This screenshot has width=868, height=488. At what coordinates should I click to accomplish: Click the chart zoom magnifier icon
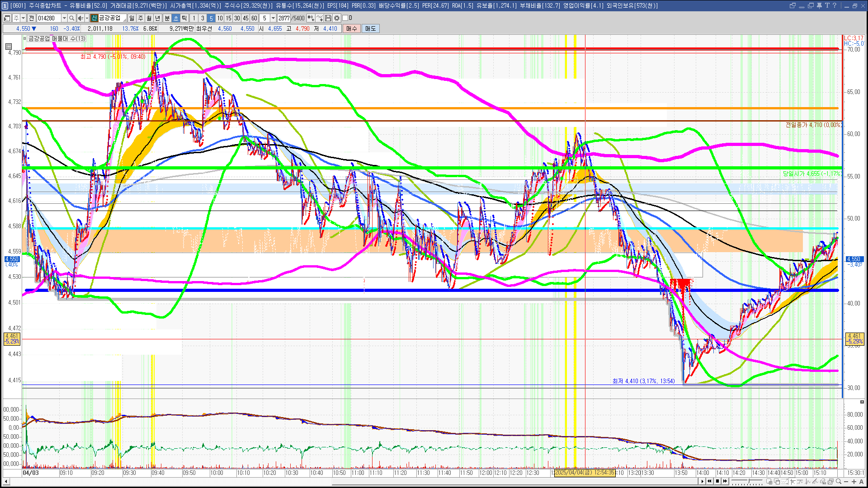tap(839, 482)
